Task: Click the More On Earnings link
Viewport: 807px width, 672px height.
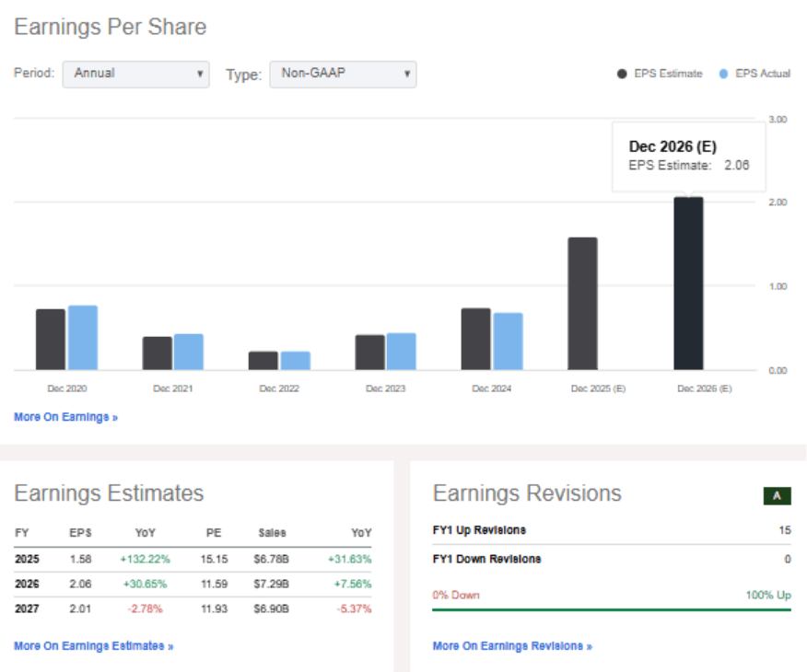Action: coord(65,417)
